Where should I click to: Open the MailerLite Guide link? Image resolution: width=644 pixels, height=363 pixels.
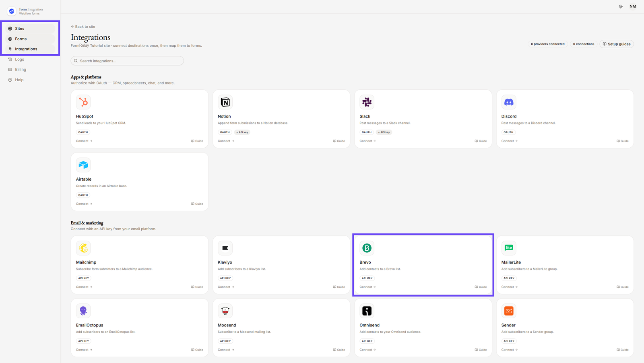click(x=623, y=287)
